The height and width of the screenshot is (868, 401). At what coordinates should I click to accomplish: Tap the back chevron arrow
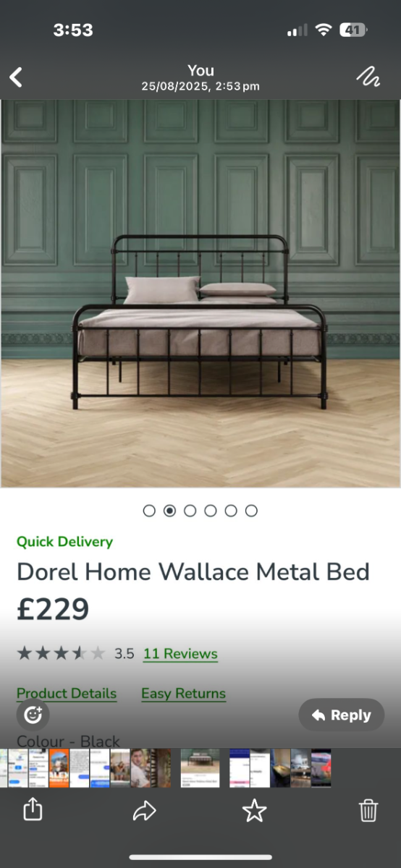(16, 77)
